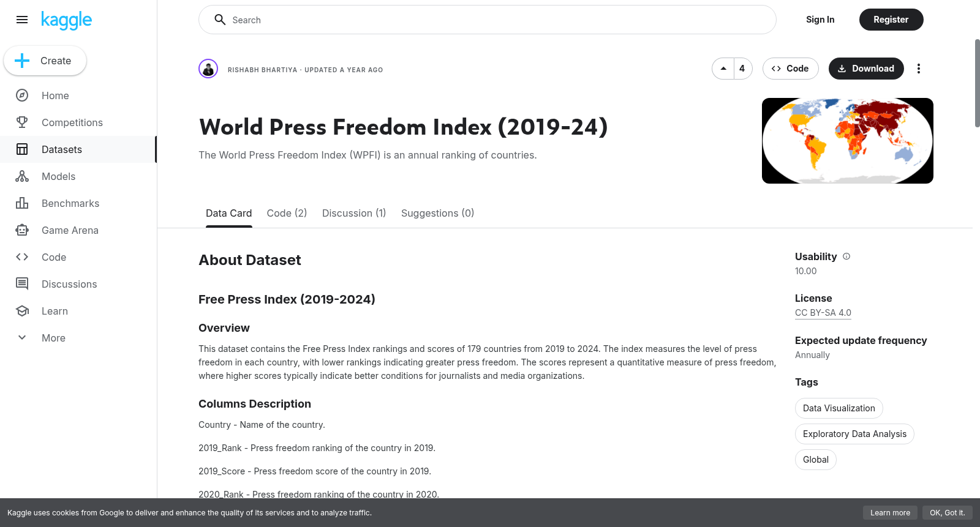Viewport: 980px width, 527px height.
Task: Open the three-dot more options menu
Action: point(918,69)
